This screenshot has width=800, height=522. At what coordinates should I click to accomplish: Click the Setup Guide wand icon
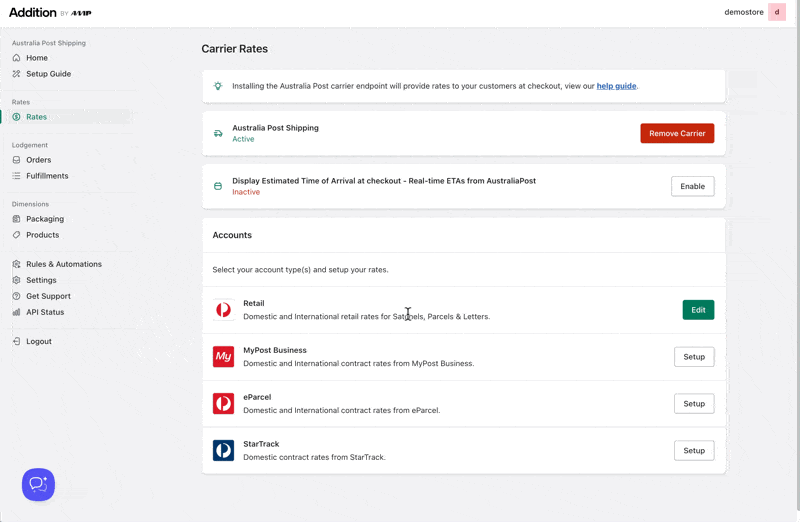(16, 74)
